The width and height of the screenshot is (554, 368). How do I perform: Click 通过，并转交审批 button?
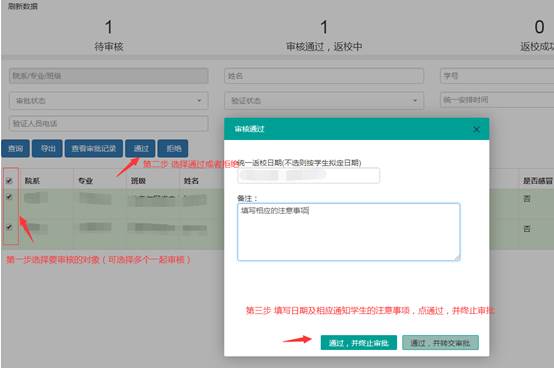click(x=440, y=343)
